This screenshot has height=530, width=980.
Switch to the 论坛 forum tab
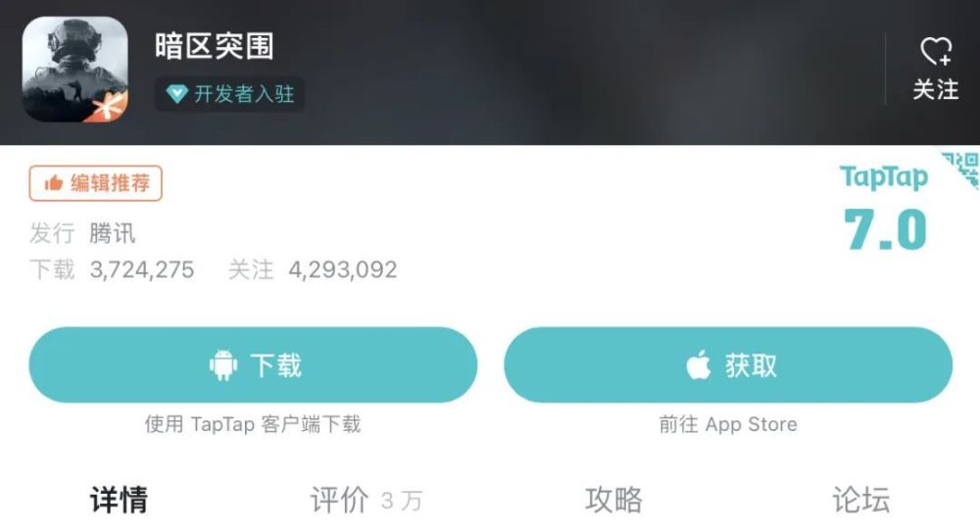tap(860, 500)
